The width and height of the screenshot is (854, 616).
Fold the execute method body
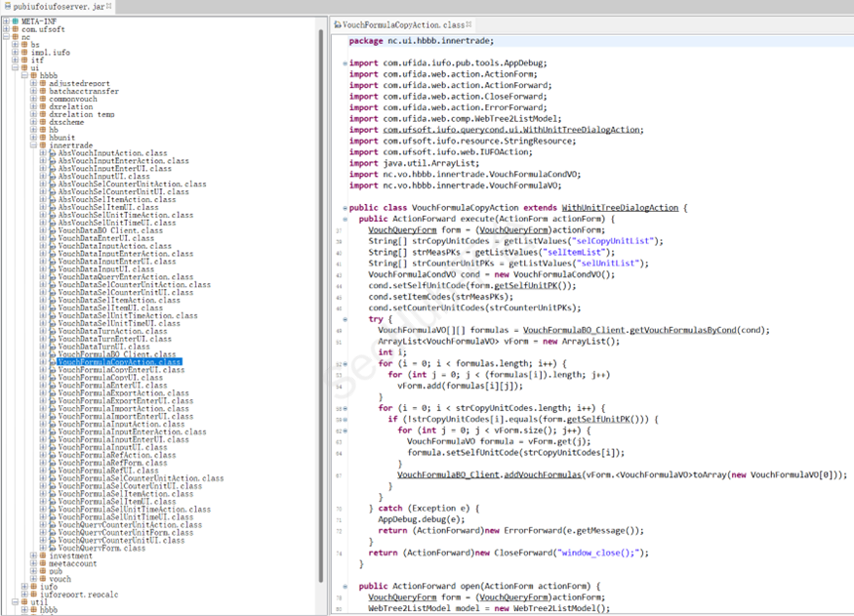tap(345, 219)
